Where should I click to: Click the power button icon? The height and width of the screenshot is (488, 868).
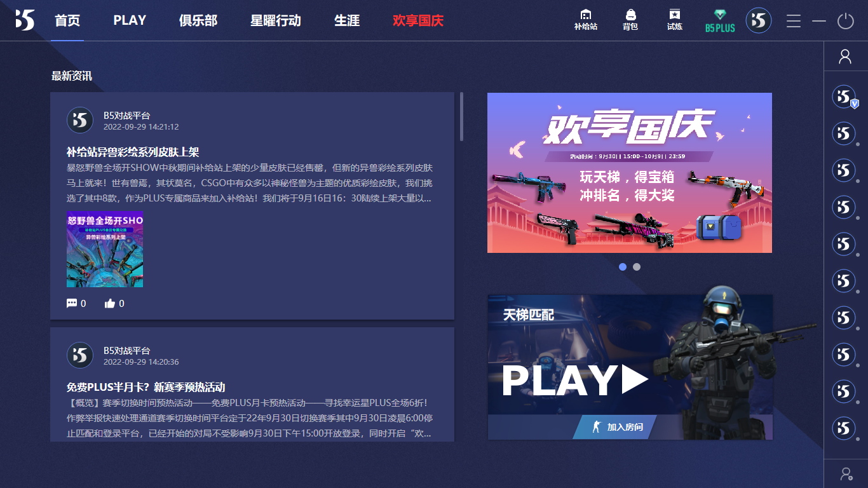pos(845,21)
